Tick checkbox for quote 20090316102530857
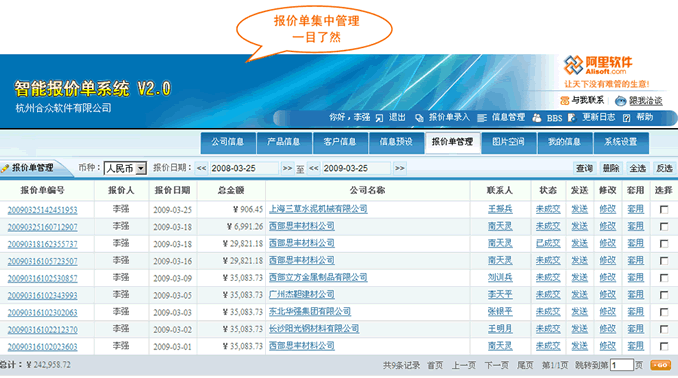Image resolution: width=678 pixels, height=378 pixels. (664, 278)
